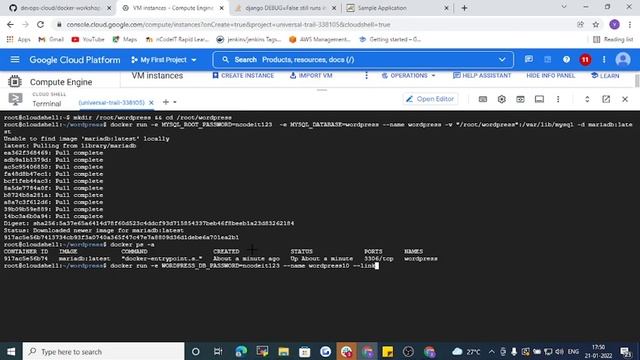This screenshot has height=360, width=640.
Task: Open the Reading list
Action: pyautogui.click(x=613, y=39)
